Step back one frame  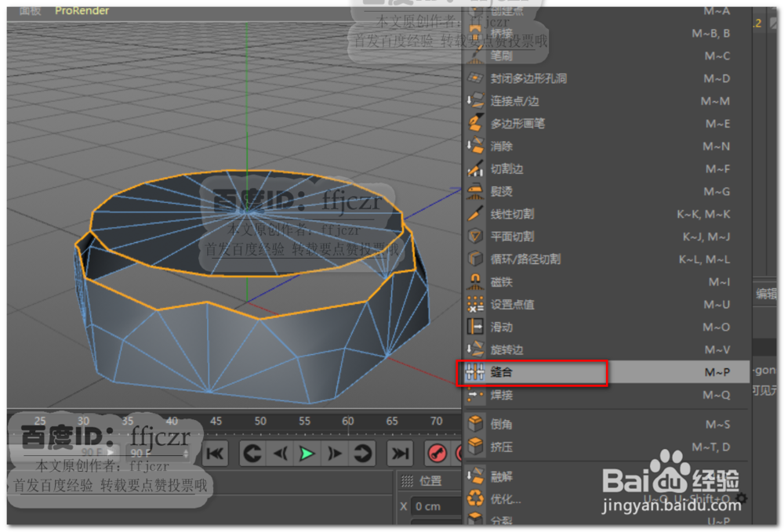[280, 454]
